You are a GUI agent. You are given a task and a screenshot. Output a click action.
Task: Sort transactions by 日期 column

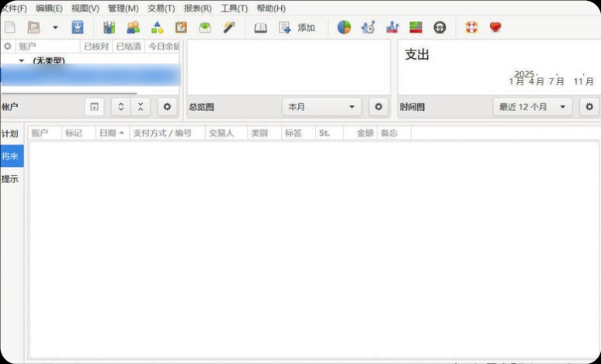(x=112, y=133)
